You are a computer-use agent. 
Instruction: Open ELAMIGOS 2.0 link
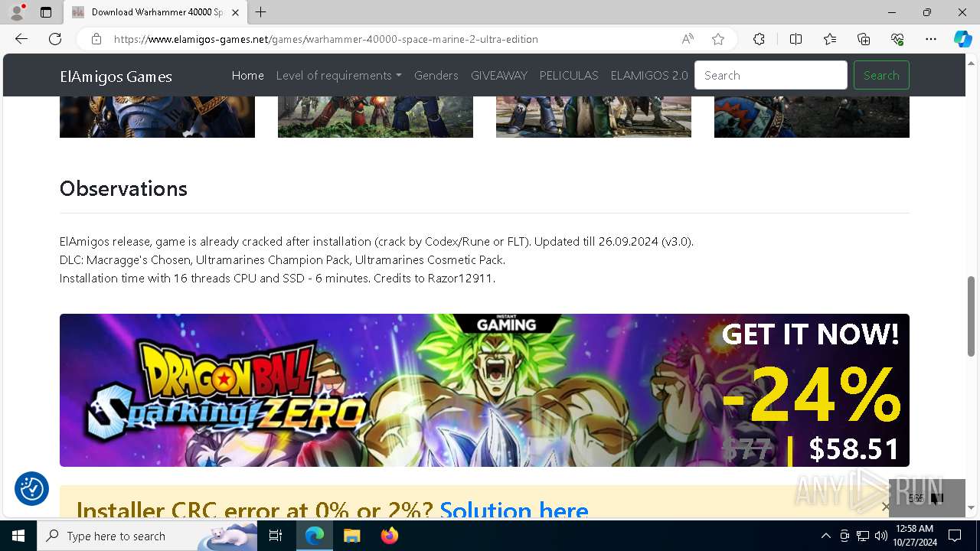click(649, 75)
